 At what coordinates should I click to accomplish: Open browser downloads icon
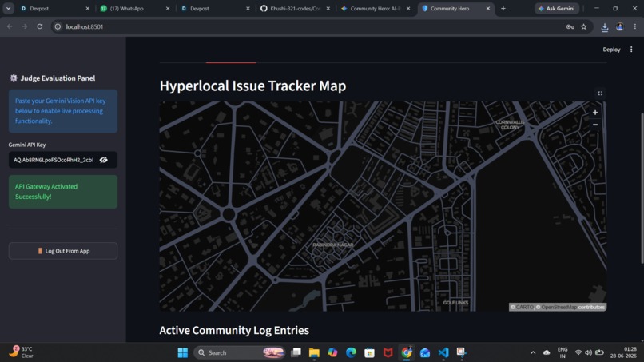click(605, 26)
